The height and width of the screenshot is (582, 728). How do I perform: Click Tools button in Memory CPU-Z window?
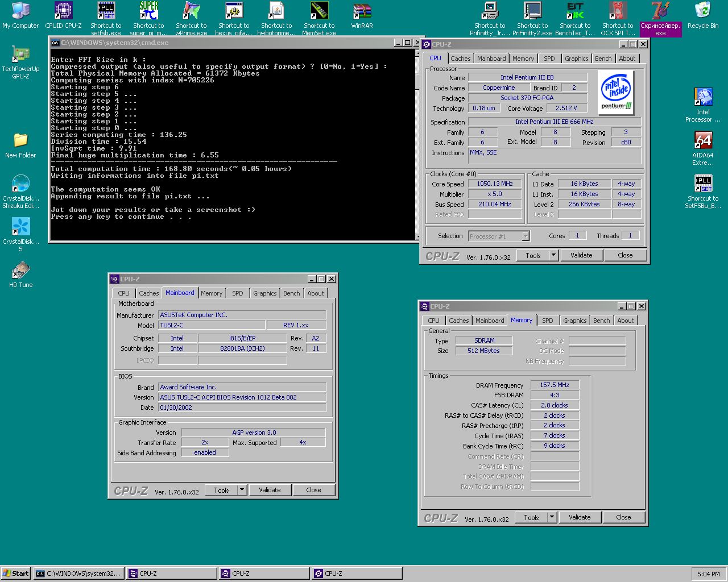click(531, 517)
